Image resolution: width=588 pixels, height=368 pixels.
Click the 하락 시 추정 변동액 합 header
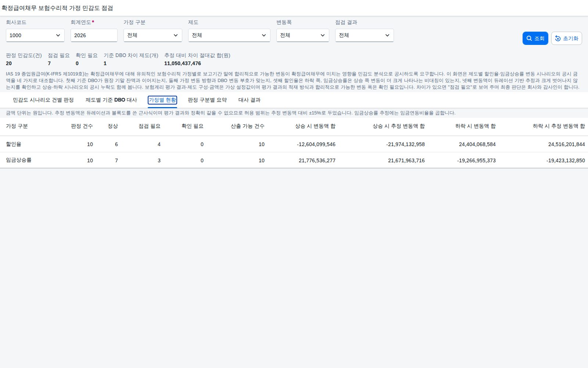tap(559, 126)
